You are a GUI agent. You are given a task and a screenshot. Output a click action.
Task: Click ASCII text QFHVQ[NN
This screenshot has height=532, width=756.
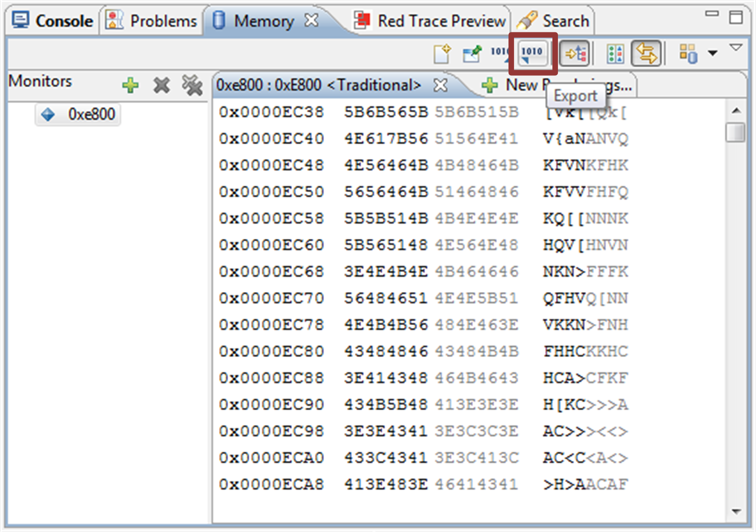pos(585,298)
